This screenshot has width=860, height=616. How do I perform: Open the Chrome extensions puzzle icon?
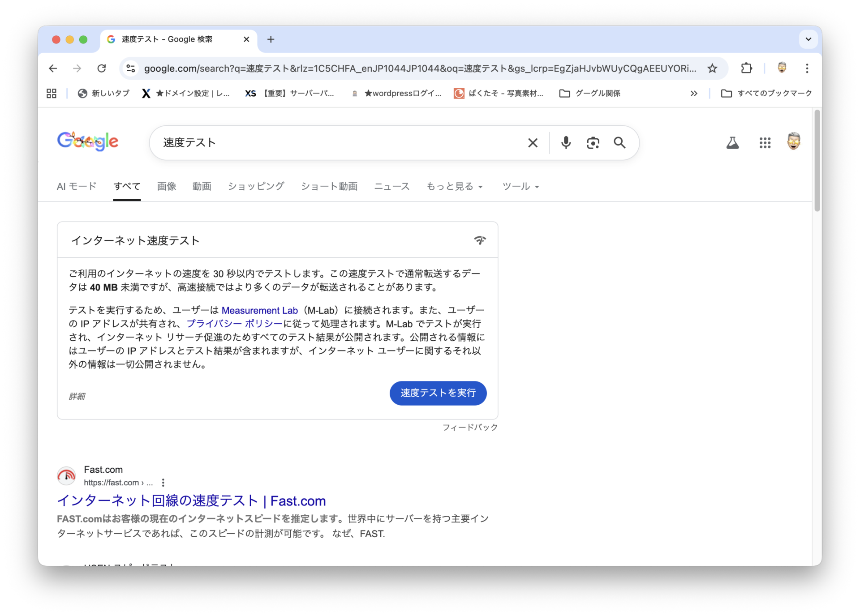(x=746, y=68)
